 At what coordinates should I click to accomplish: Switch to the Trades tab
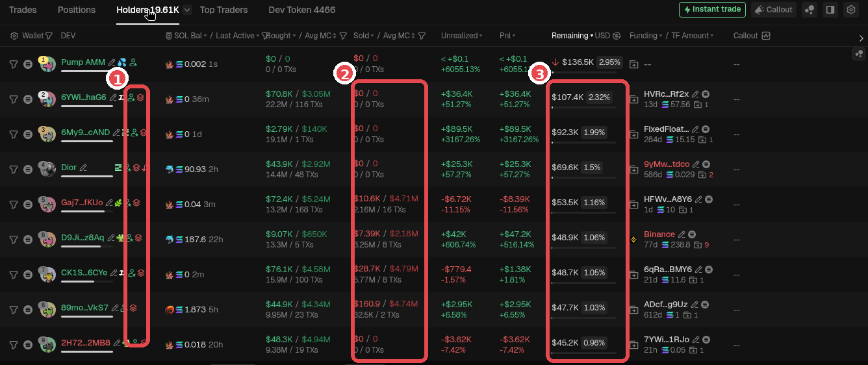pyautogui.click(x=23, y=10)
